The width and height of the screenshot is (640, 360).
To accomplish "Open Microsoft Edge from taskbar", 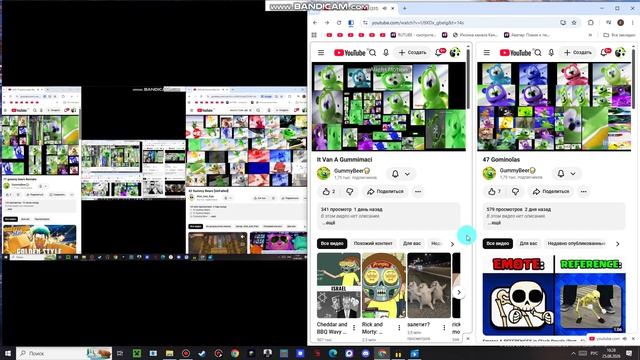I will point(333,353).
